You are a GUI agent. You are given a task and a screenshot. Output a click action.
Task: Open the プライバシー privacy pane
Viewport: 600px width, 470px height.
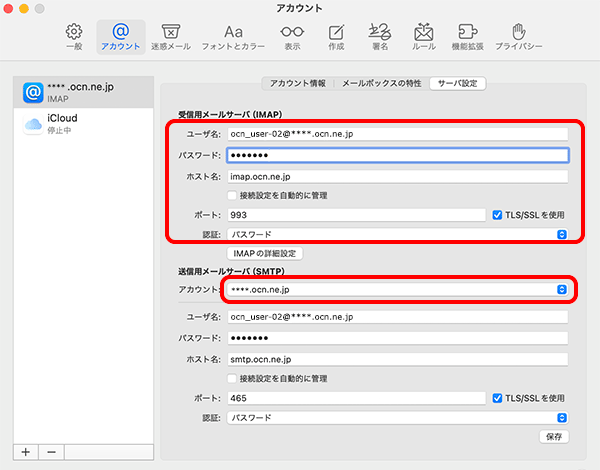pyautogui.click(x=518, y=37)
